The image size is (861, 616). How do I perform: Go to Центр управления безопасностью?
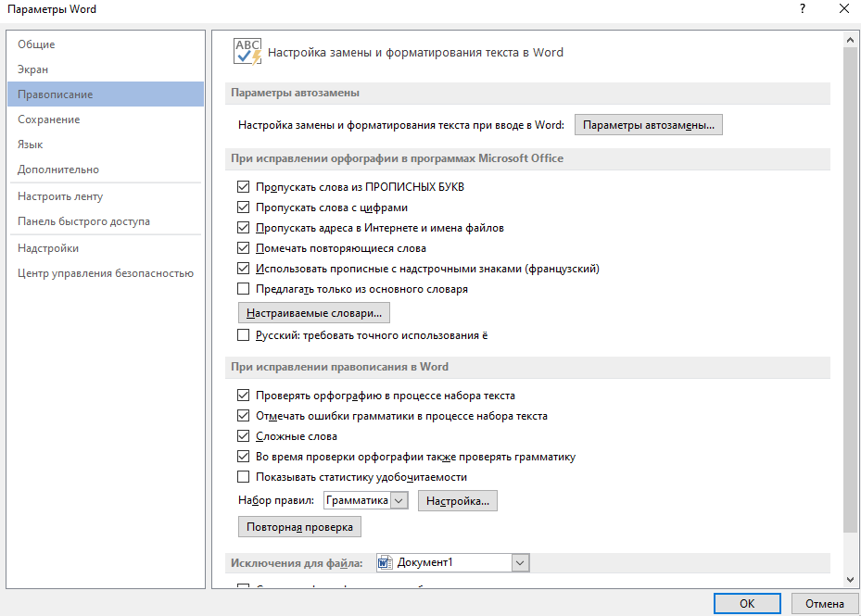click(x=105, y=273)
